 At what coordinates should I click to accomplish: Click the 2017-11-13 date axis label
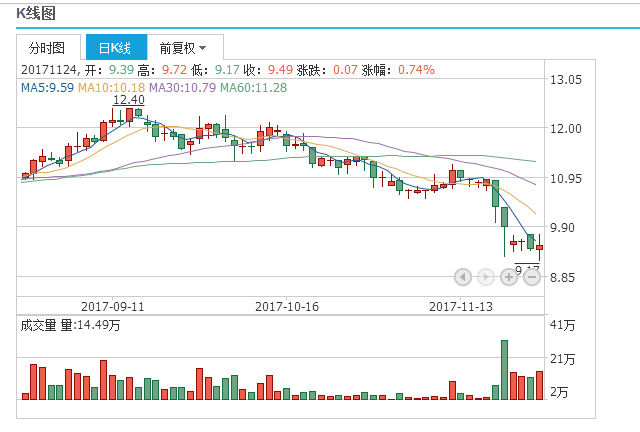click(461, 307)
